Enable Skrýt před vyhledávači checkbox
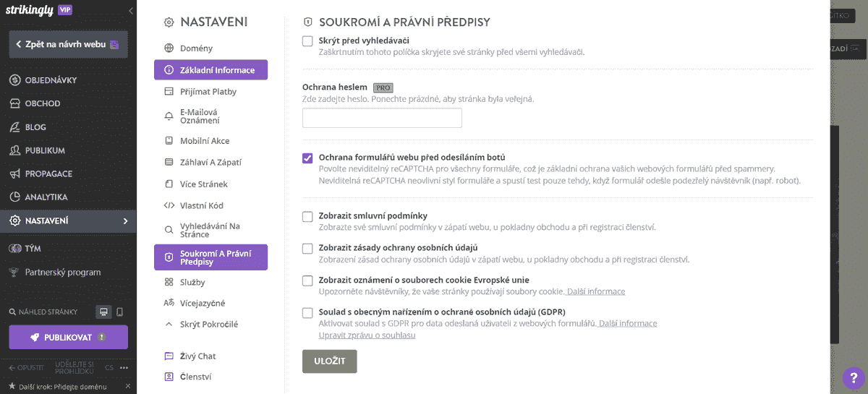This screenshot has height=394, width=868. coord(307,40)
